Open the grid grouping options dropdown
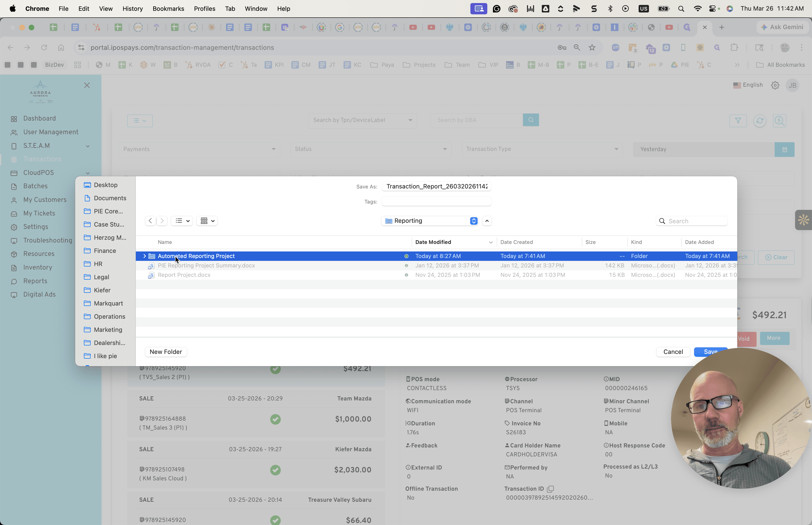 pyautogui.click(x=207, y=221)
